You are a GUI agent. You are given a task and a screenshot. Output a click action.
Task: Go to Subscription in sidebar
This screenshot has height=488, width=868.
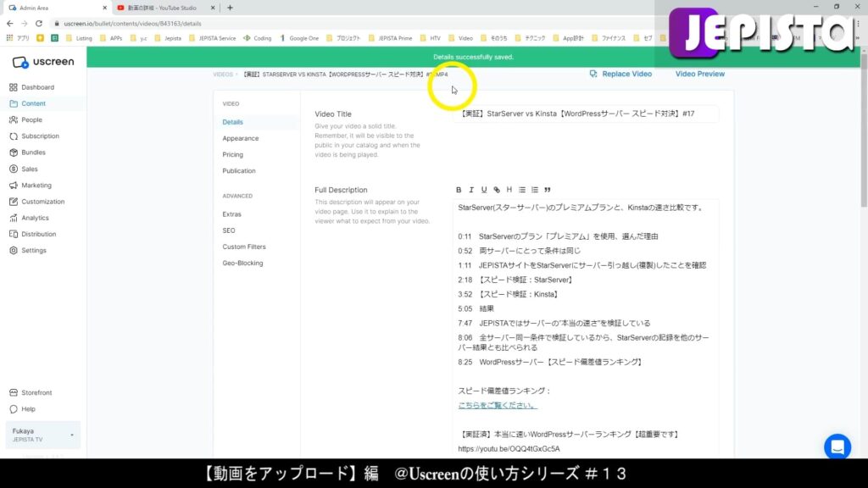click(x=34, y=136)
